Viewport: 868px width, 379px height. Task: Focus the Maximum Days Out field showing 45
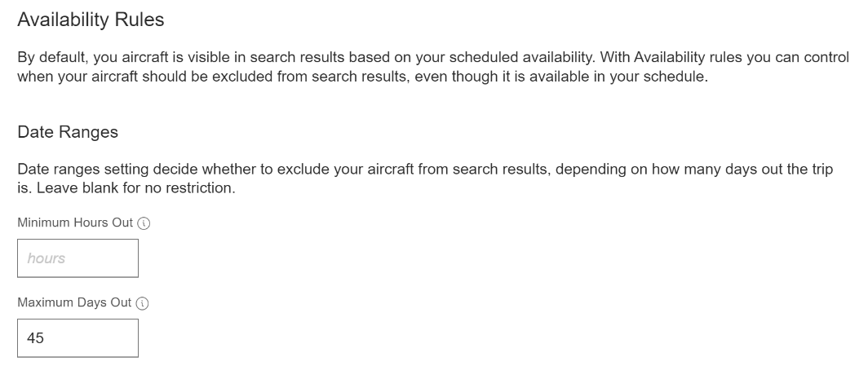(78, 338)
